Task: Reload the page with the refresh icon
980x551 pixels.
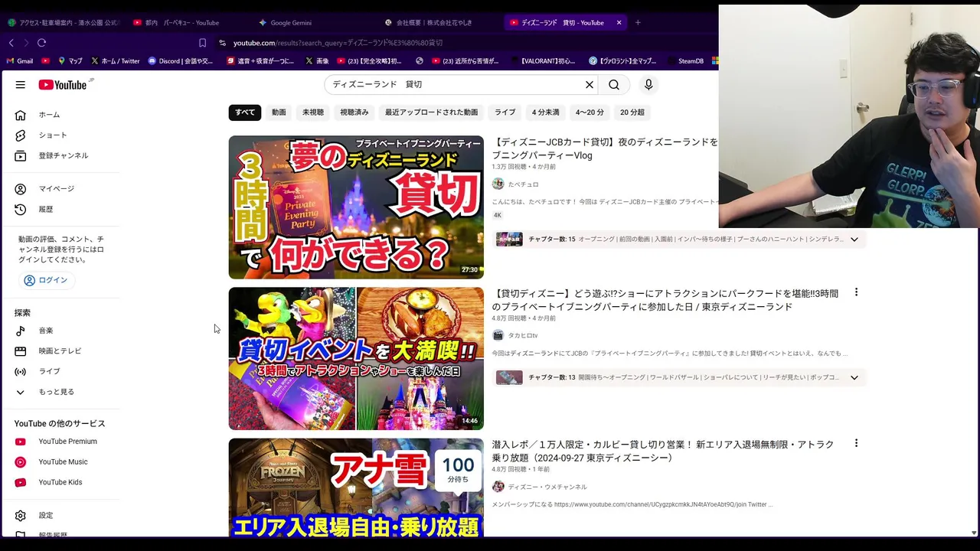Action: (x=41, y=43)
